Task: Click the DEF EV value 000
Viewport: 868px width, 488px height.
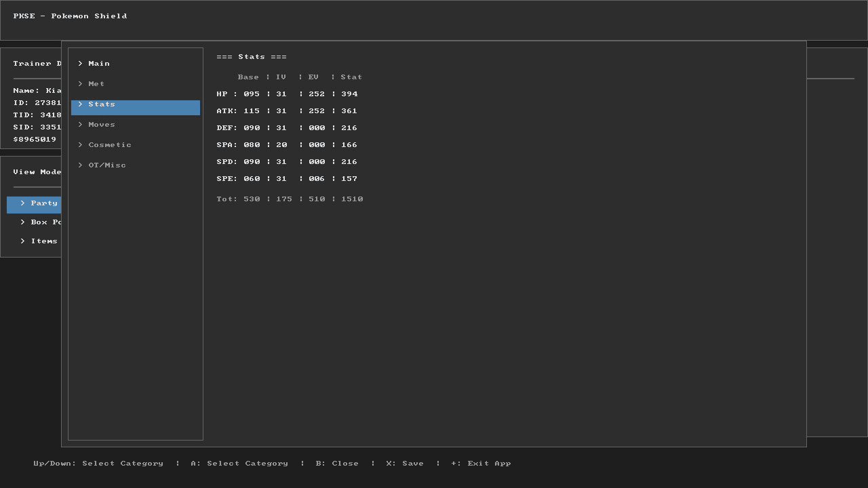Action: pyautogui.click(x=317, y=128)
